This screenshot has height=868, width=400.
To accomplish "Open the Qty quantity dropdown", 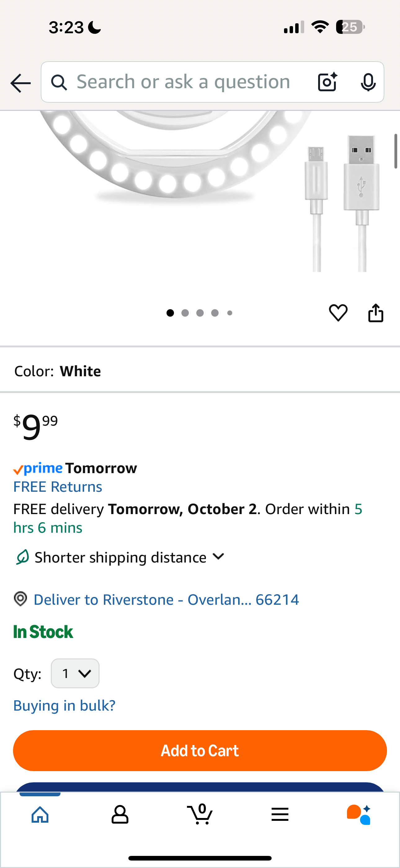I will (75, 673).
